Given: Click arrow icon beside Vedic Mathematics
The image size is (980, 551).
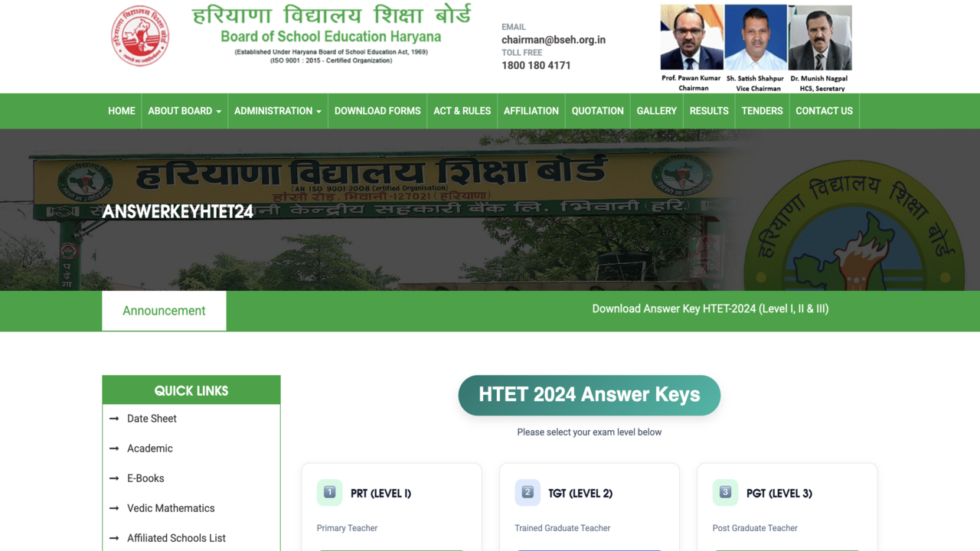Looking at the screenshot, I should coord(114,508).
